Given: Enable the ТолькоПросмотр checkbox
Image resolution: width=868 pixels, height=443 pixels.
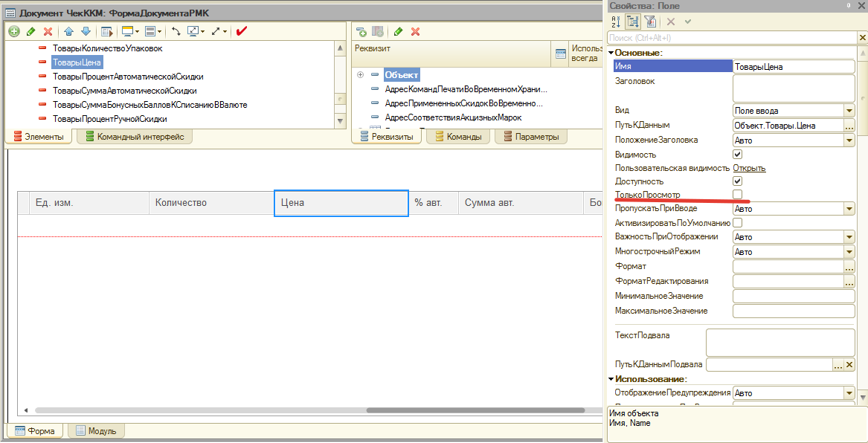Looking at the screenshot, I should click(737, 194).
